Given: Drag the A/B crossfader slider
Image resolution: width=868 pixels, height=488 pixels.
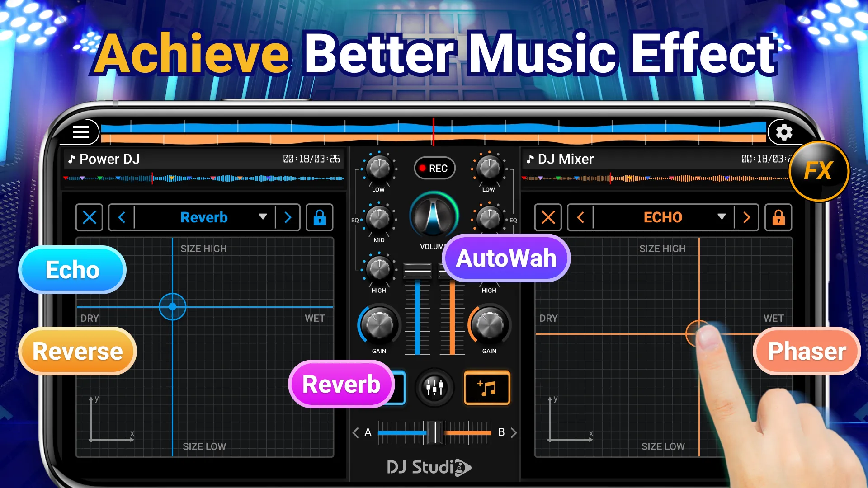Looking at the screenshot, I should pos(434,432).
